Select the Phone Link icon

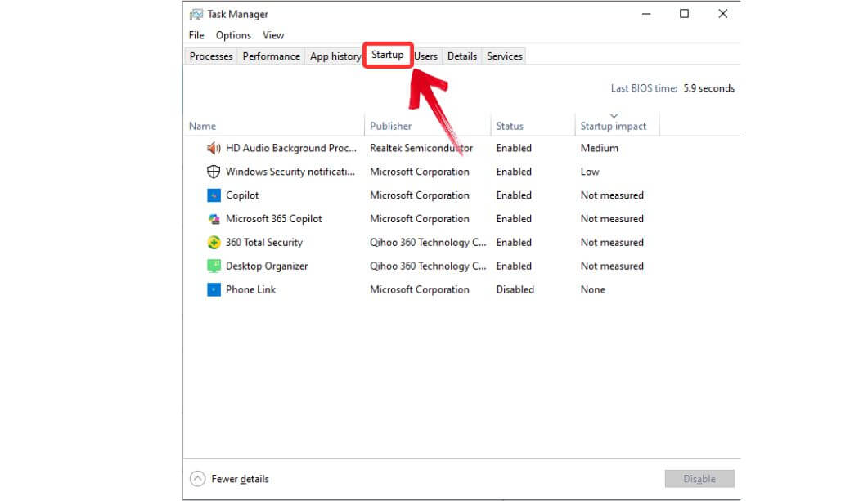click(213, 289)
